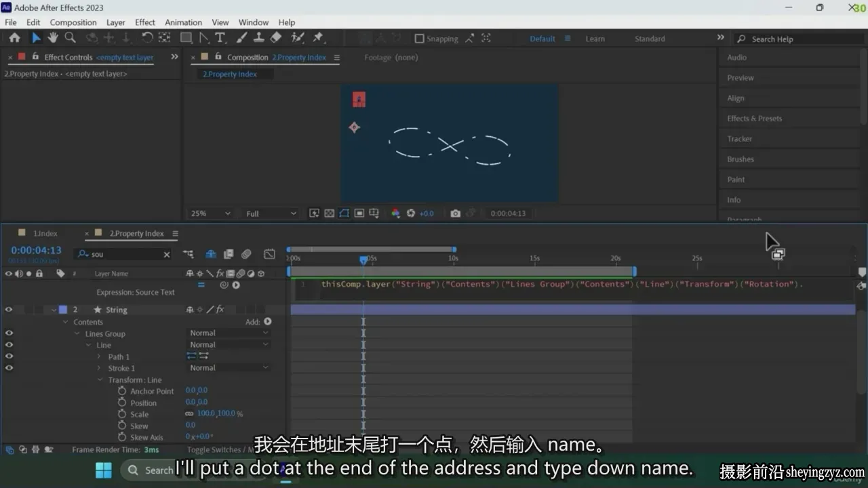Select the Zoom magnifier tool
The height and width of the screenshot is (488, 868).
point(70,38)
